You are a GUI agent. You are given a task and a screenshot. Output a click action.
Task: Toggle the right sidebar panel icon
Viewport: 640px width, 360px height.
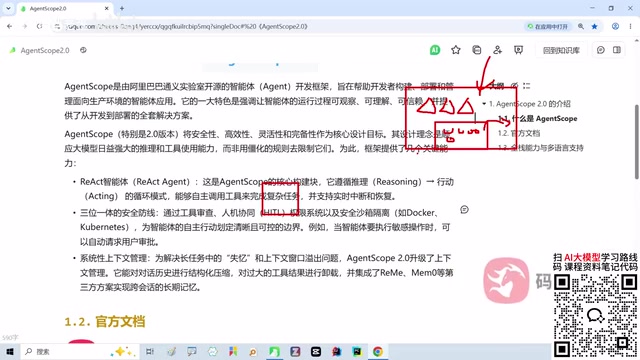tap(617, 50)
